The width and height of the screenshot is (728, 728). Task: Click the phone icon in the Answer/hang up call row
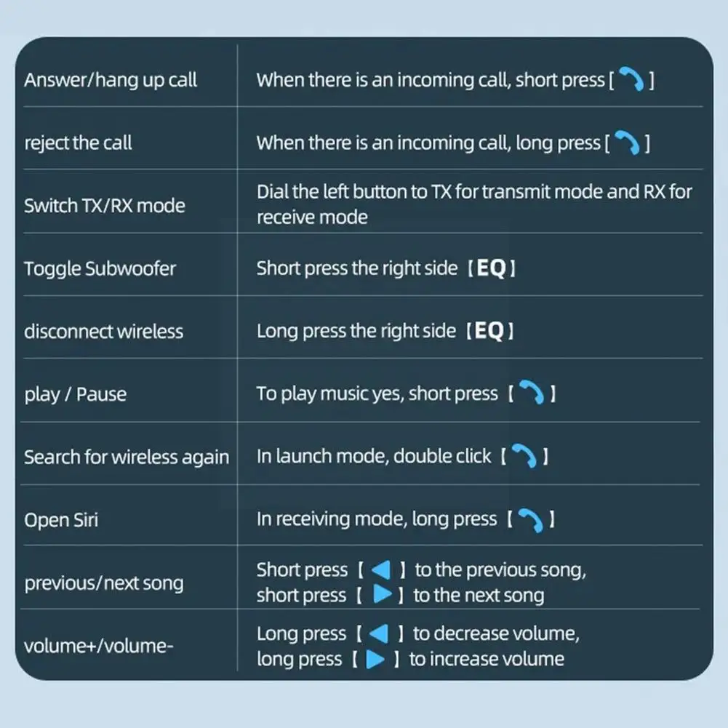coord(630,80)
